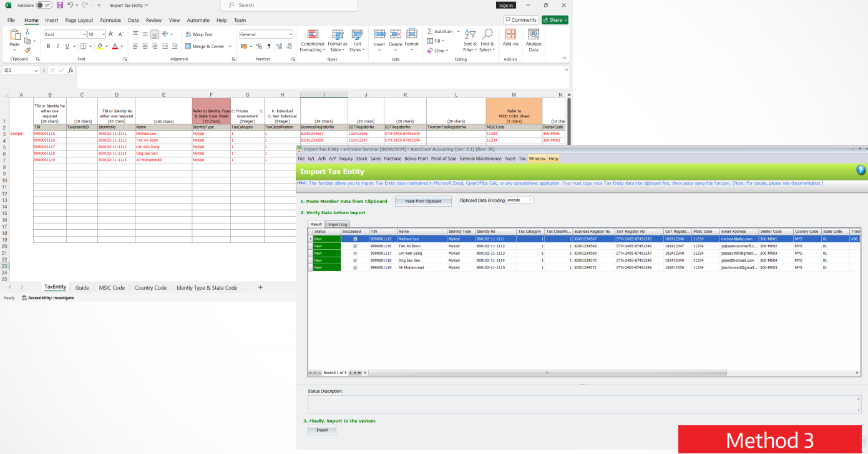Screen dimensions: 868x454
Task: Click the next record navigator arrow in AutoCount
Action: 350,373
